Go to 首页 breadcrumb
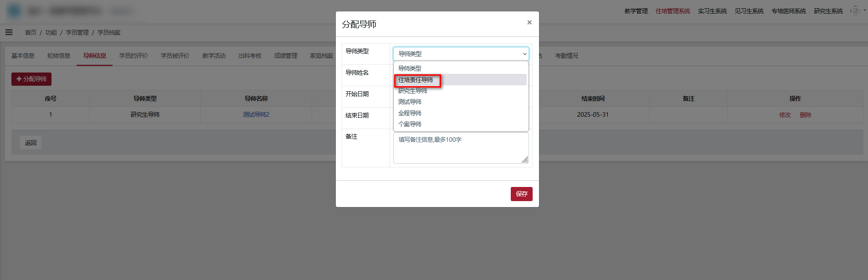Screen dimensions: 868x280 click(x=31, y=32)
